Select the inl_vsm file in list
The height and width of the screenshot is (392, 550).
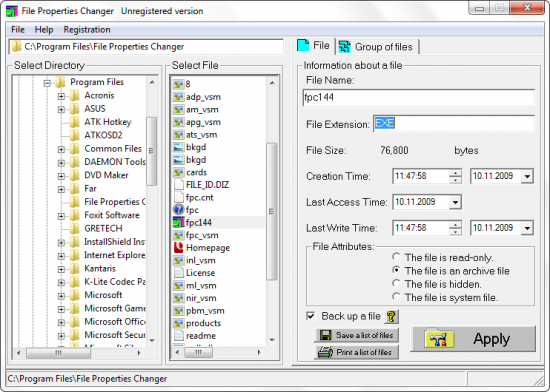pyautogui.click(x=201, y=260)
